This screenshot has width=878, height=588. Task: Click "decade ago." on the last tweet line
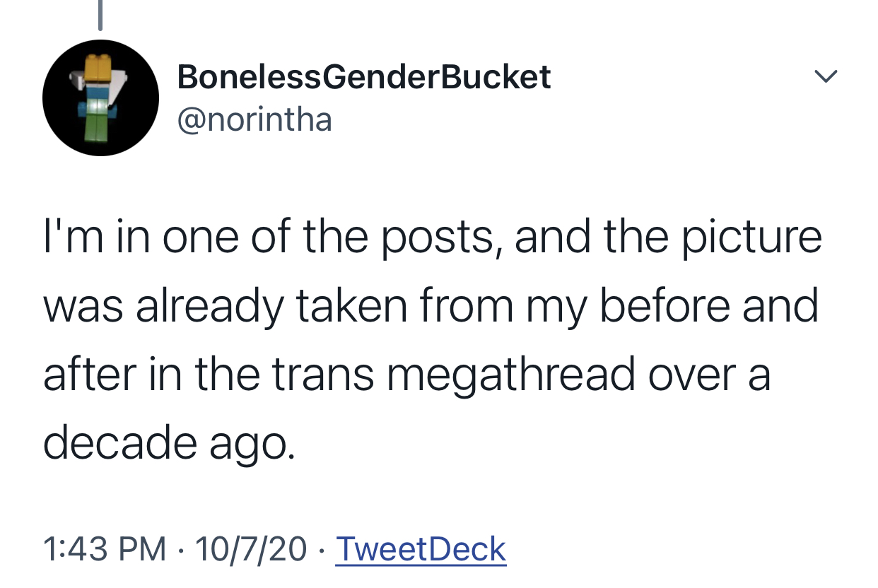point(168,443)
